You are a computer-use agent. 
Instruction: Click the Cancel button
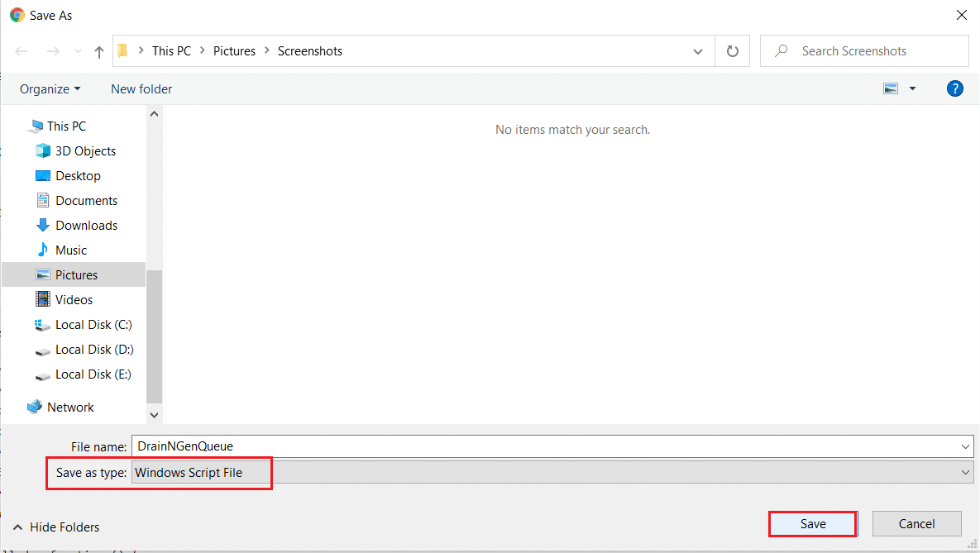click(x=916, y=523)
